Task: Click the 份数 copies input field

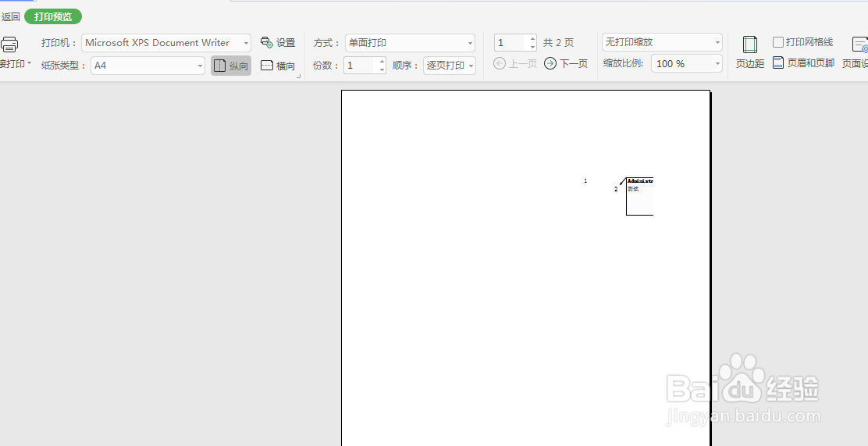Action: tap(361, 66)
